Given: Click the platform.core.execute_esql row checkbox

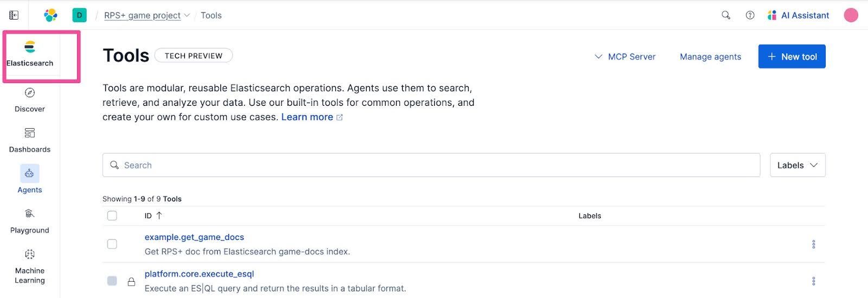Looking at the screenshot, I should point(112,281).
